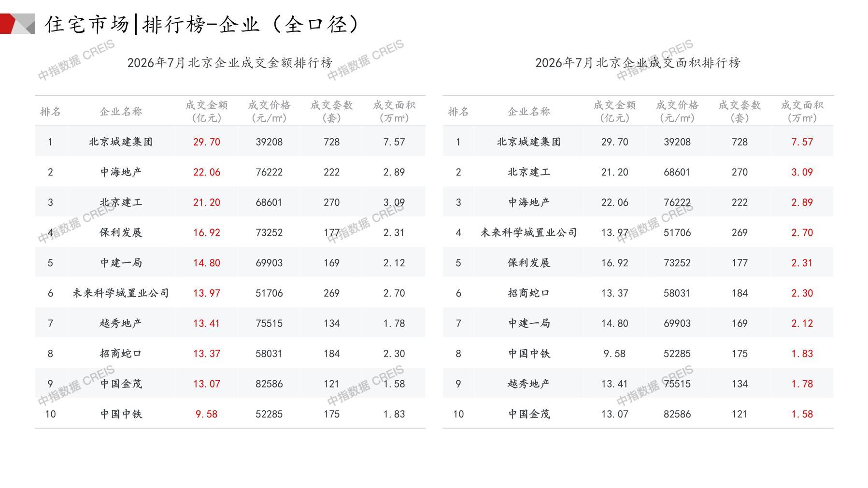Viewport: 868px width, 488px height.
Task: Click red 1.83 in the 成交面积排行榜 table
Action: [x=802, y=353]
